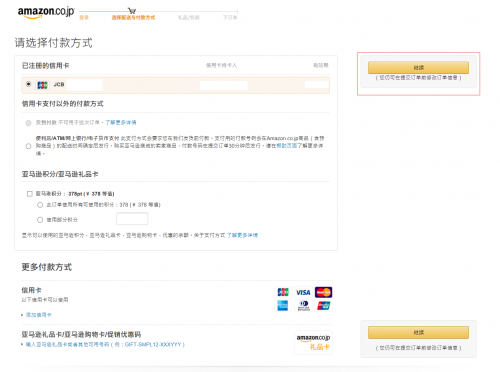Check the 亚马逊积分 378pt checkbox
The width and height of the screenshot is (500, 372).
[x=30, y=194]
